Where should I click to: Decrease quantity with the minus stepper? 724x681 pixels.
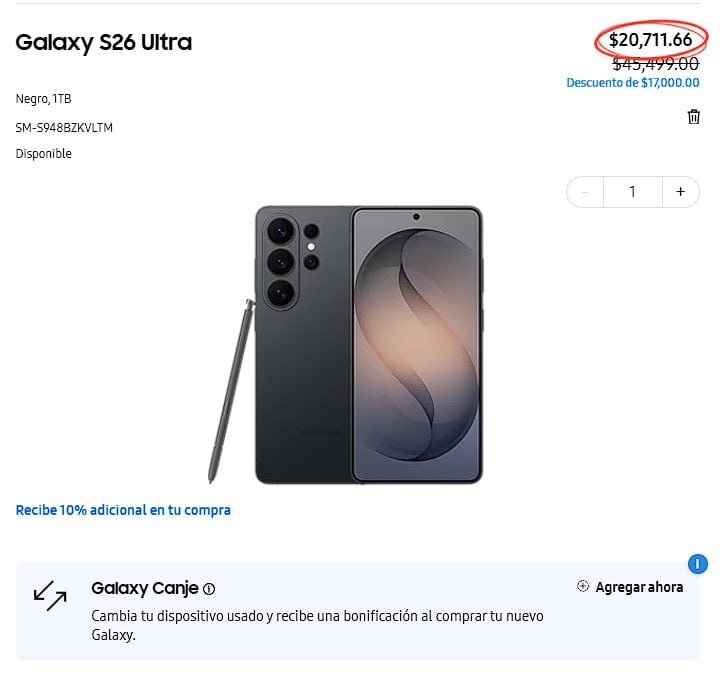pyautogui.click(x=585, y=192)
